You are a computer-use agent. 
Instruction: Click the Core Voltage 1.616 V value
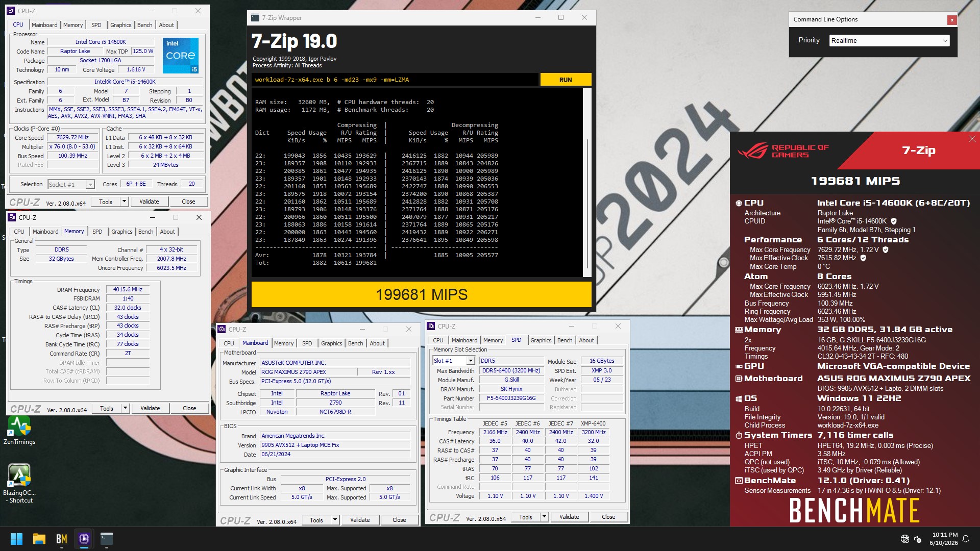(136, 69)
